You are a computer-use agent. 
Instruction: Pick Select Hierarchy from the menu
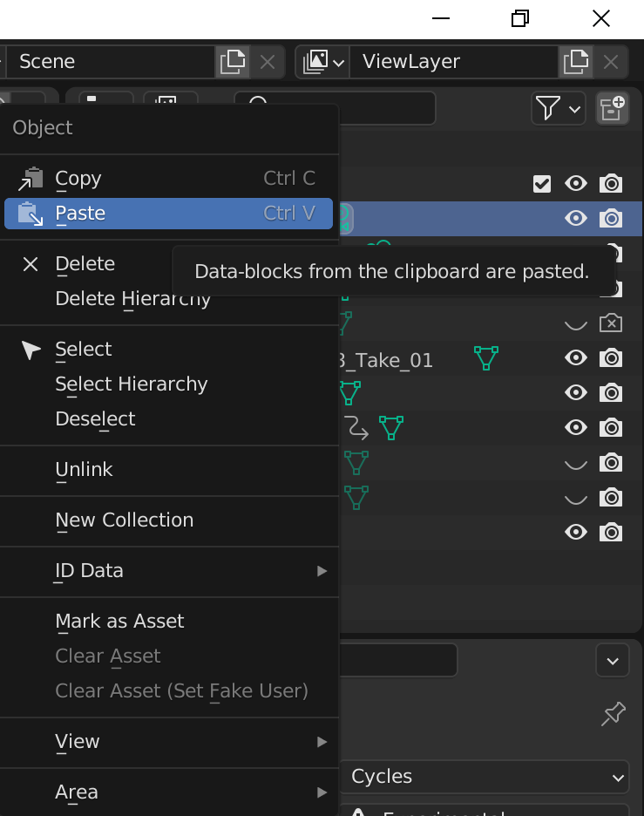168,384
